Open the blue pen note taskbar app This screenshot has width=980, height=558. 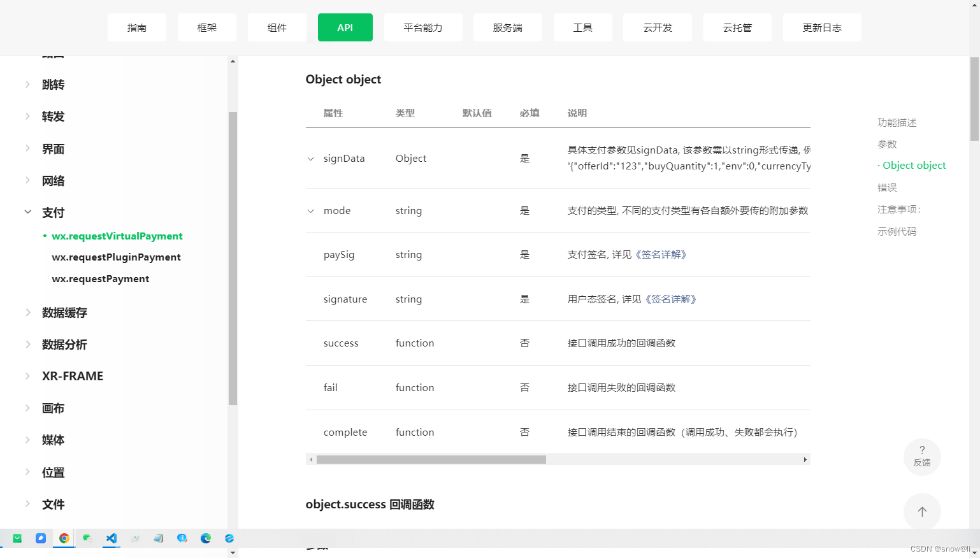(41, 538)
